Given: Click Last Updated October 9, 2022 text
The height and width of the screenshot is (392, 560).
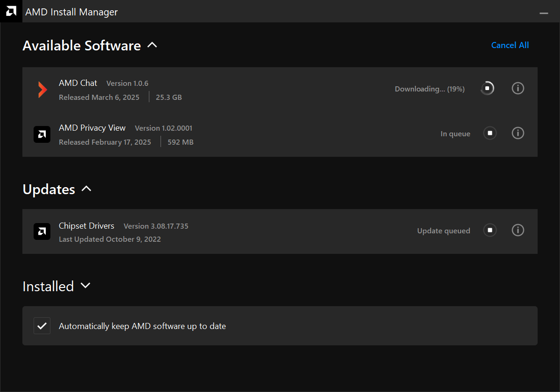Looking at the screenshot, I should coord(110,239).
